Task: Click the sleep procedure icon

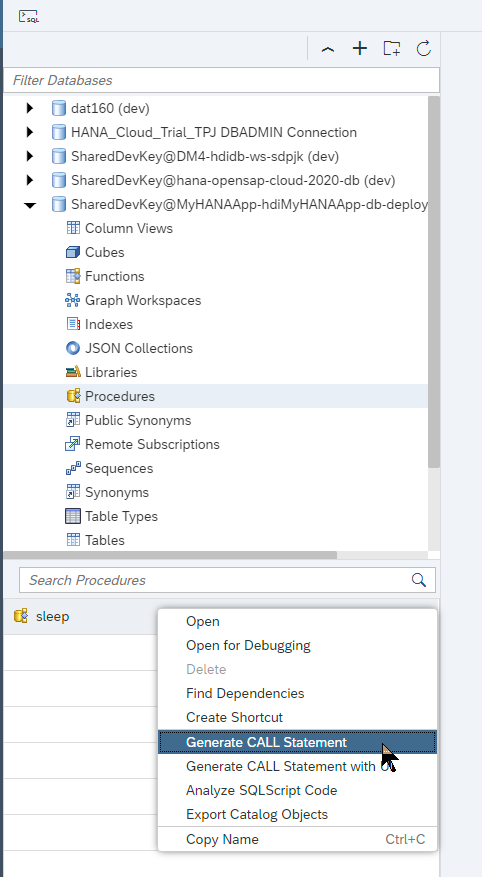Action: click(x=21, y=616)
